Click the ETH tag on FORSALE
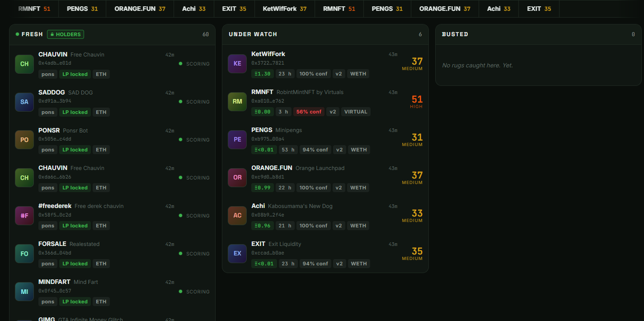This screenshot has width=644, height=321. [101, 264]
